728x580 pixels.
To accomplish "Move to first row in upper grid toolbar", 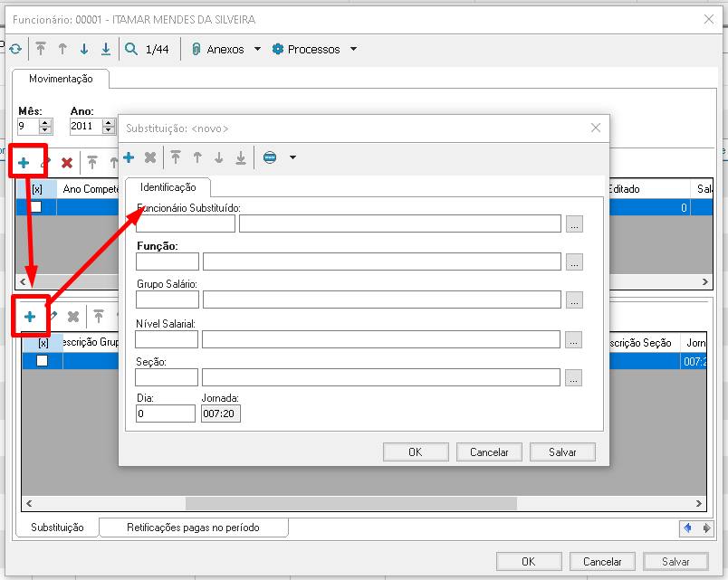I will point(92,162).
